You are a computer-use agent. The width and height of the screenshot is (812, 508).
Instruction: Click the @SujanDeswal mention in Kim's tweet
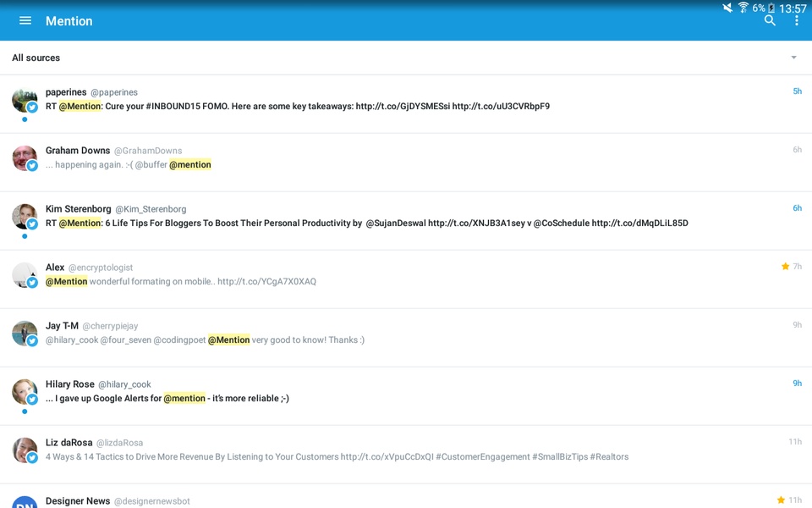396,224
